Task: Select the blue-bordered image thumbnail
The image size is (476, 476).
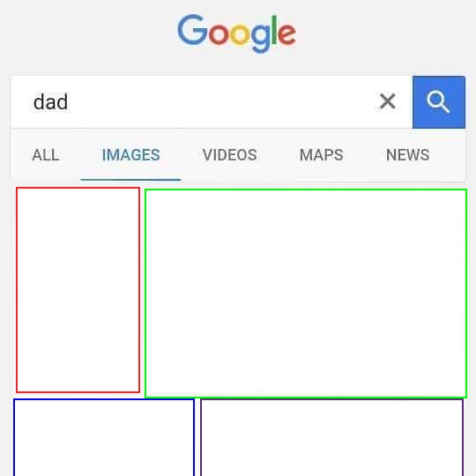Action: [104, 437]
